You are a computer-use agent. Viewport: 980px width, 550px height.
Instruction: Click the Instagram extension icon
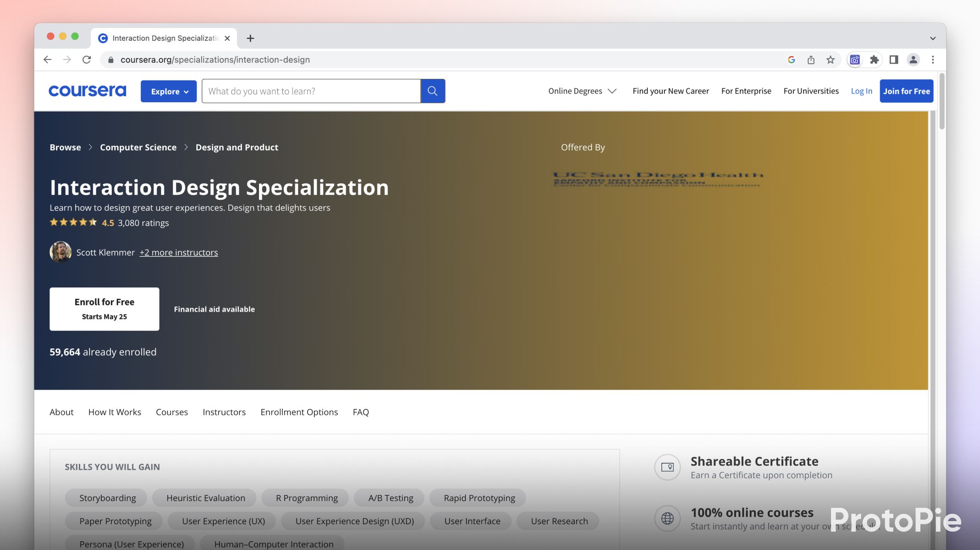854,59
